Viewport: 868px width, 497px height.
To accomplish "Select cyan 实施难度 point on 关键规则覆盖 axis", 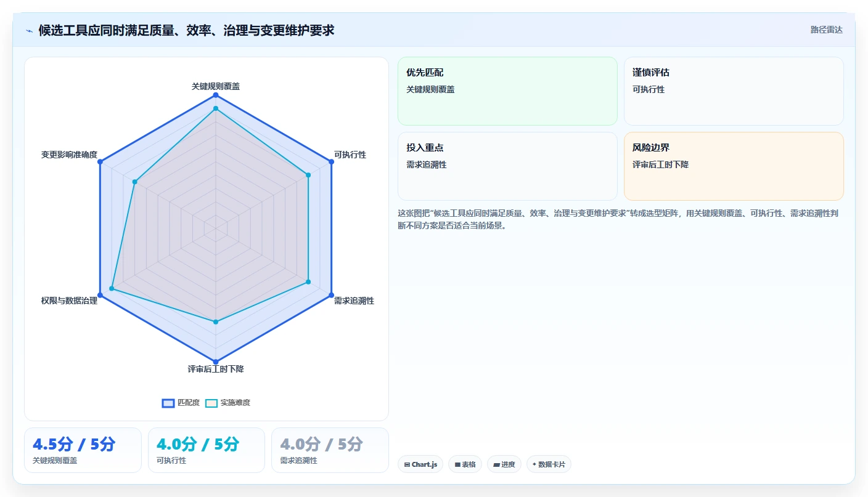I will pyautogui.click(x=216, y=108).
